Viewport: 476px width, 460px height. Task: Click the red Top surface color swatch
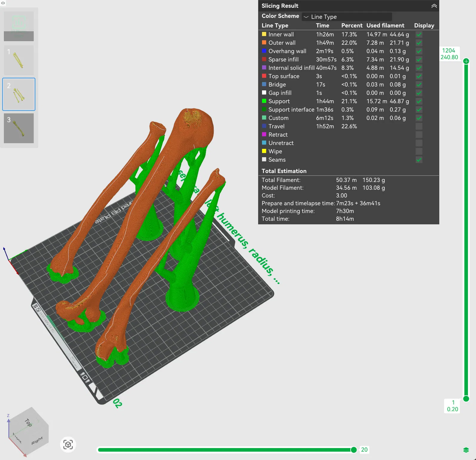coord(264,76)
